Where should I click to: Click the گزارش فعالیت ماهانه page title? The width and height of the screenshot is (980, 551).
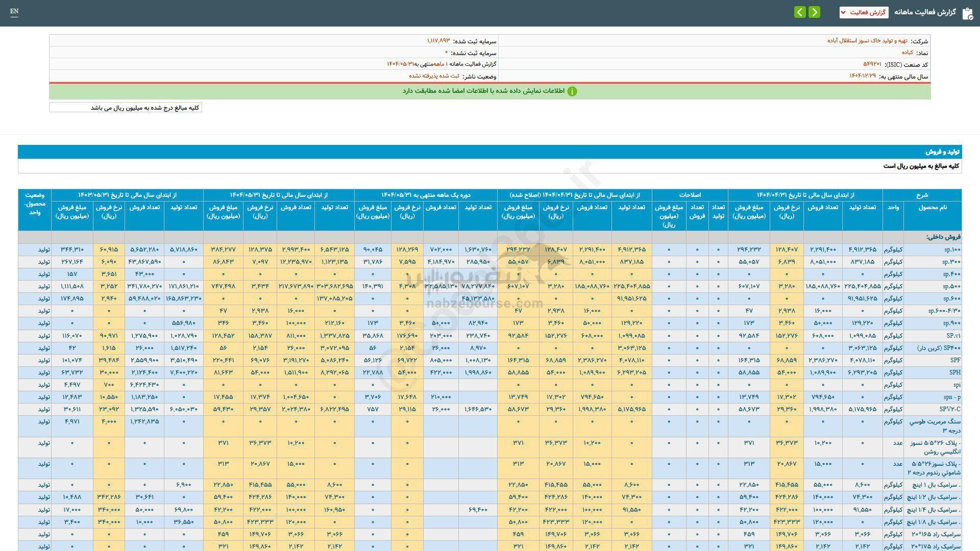coord(924,12)
